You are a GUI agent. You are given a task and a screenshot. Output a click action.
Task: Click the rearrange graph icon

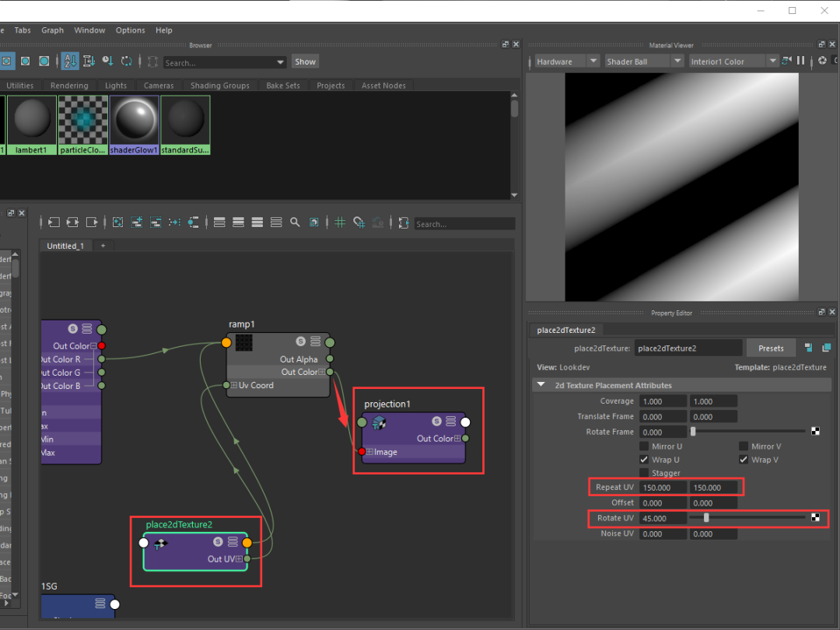click(x=174, y=222)
